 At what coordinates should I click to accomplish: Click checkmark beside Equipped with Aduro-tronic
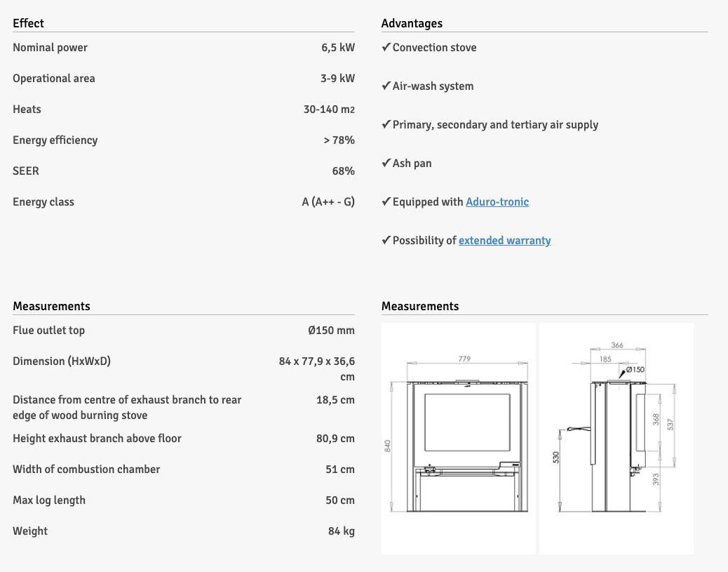[x=386, y=202]
